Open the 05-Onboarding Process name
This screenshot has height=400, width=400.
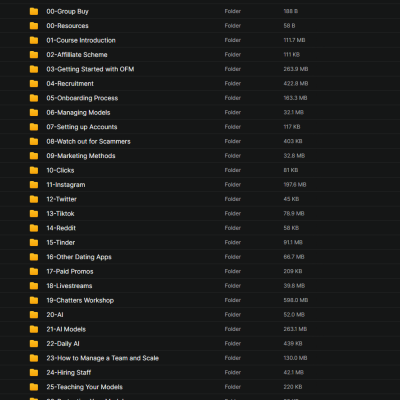pyautogui.click(x=82, y=98)
